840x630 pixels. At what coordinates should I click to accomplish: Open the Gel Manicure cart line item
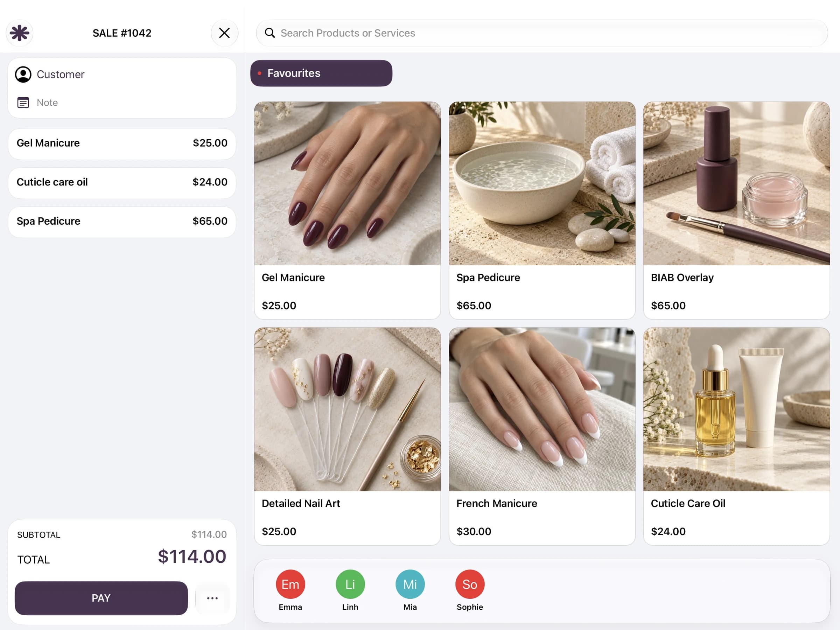(x=122, y=144)
